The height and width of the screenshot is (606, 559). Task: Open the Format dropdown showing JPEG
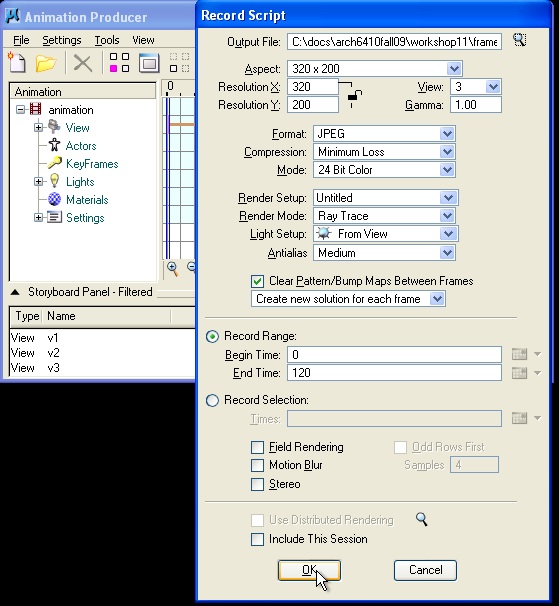click(x=384, y=134)
